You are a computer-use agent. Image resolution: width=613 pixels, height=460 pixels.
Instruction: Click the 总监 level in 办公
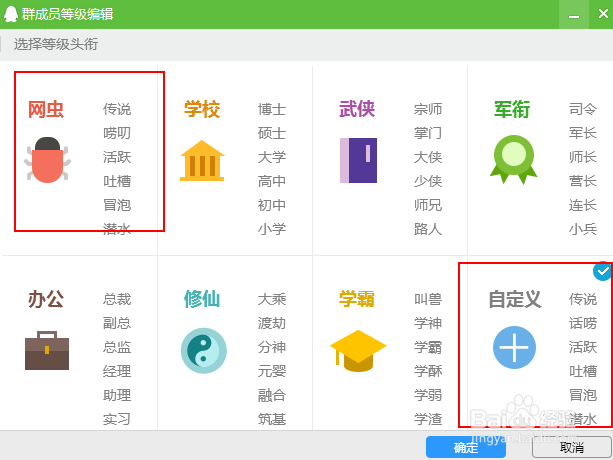click(117, 347)
